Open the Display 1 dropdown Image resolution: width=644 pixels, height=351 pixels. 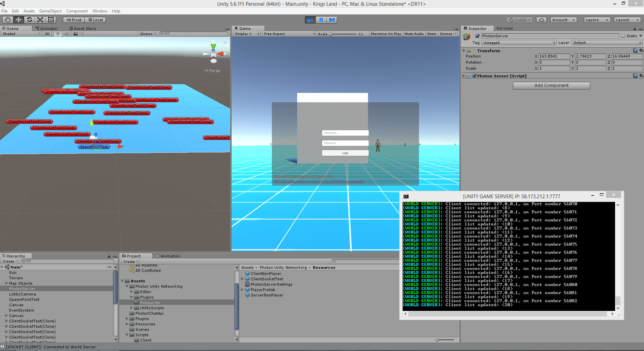(247, 34)
